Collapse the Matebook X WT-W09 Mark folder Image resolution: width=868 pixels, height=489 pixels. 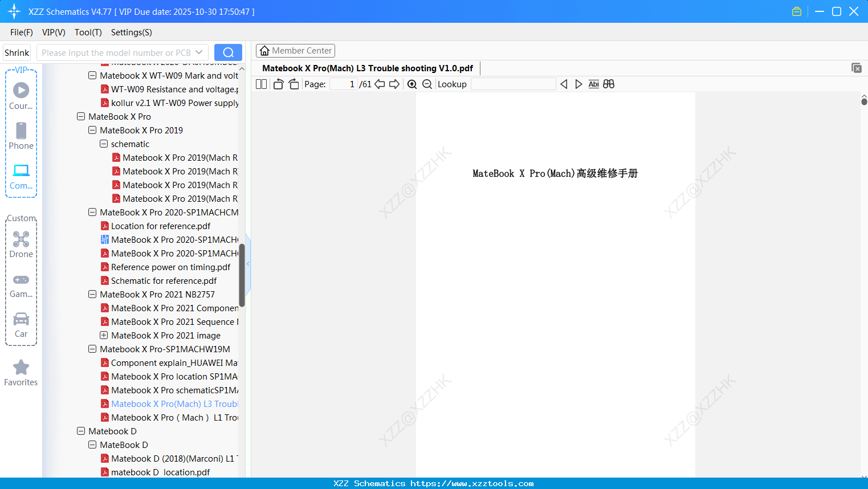click(92, 75)
